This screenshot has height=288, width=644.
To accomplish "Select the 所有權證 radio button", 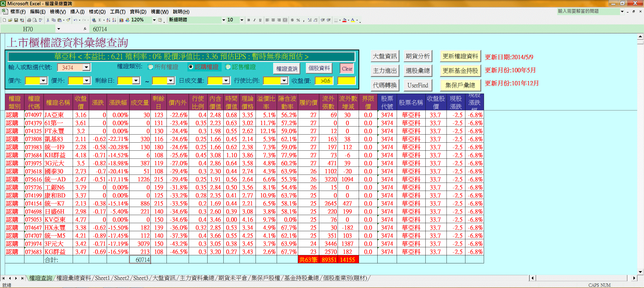I will (151, 67).
